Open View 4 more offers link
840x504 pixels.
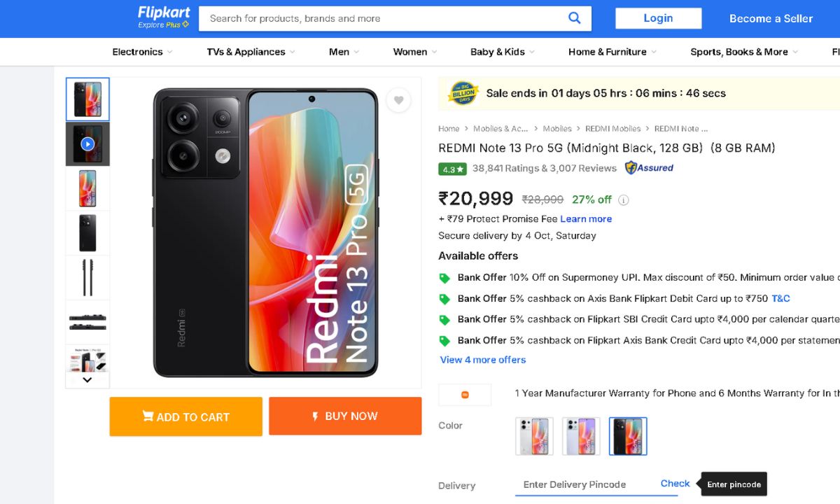[x=482, y=360]
